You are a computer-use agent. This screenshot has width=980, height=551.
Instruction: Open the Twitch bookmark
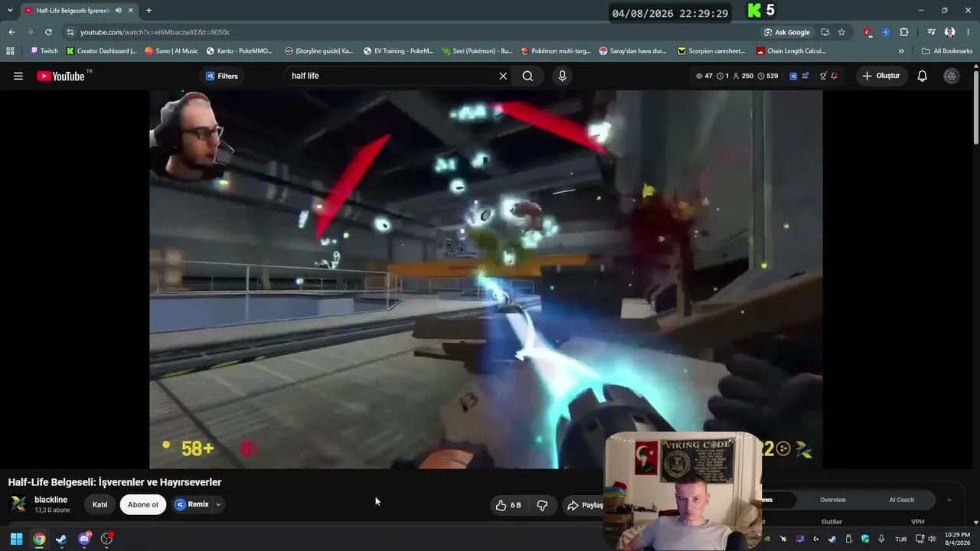point(44,51)
